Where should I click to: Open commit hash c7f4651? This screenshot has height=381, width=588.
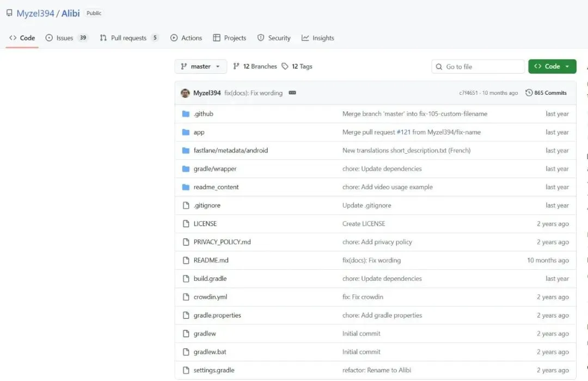point(468,93)
